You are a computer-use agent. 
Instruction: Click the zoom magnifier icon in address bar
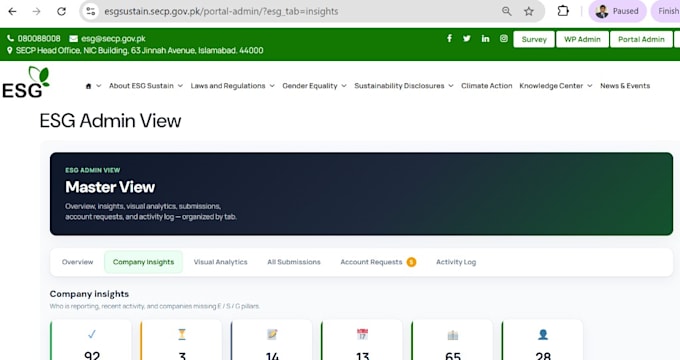pyautogui.click(x=507, y=12)
